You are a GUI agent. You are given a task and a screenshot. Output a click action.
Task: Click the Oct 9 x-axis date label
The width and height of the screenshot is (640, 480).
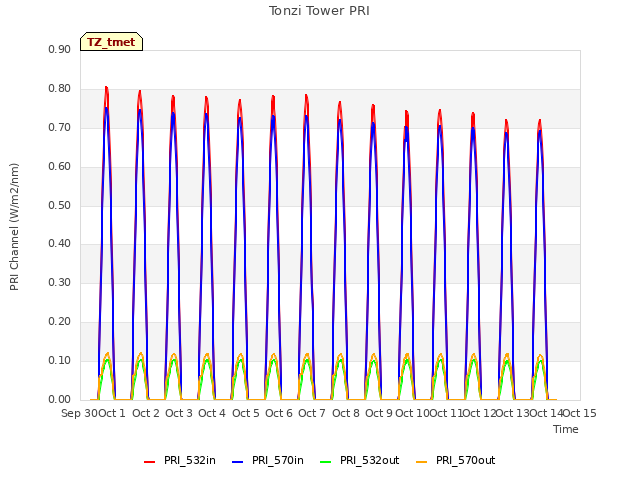[379, 413]
